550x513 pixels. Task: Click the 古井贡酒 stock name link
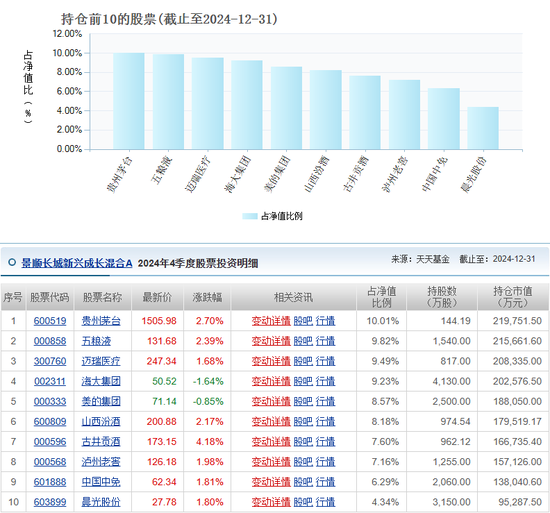click(x=101, y=442)
